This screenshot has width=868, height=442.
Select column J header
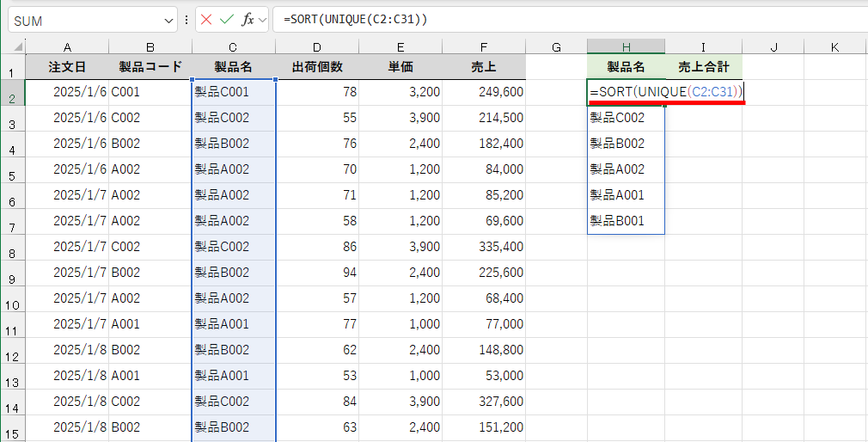coord(773,47)
